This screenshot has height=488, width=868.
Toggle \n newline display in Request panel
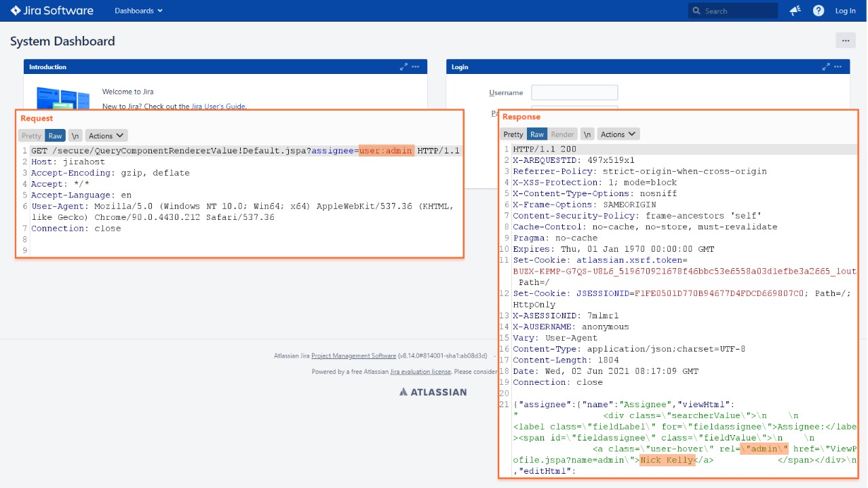pyautogui.click(x=75, y=136)
